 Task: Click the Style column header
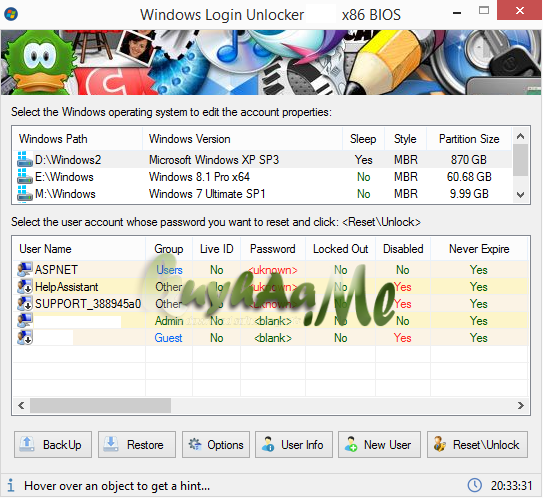coord(405,139)
